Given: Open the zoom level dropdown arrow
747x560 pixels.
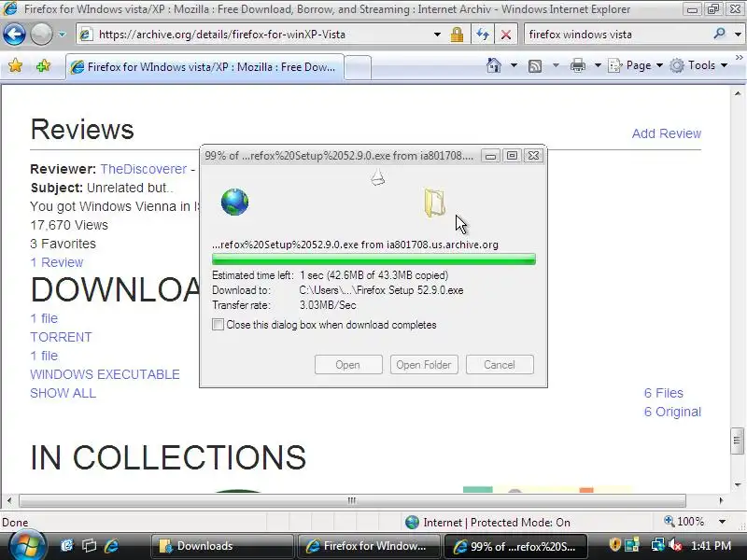Looking at the screenshot, I should click(723, 522).
